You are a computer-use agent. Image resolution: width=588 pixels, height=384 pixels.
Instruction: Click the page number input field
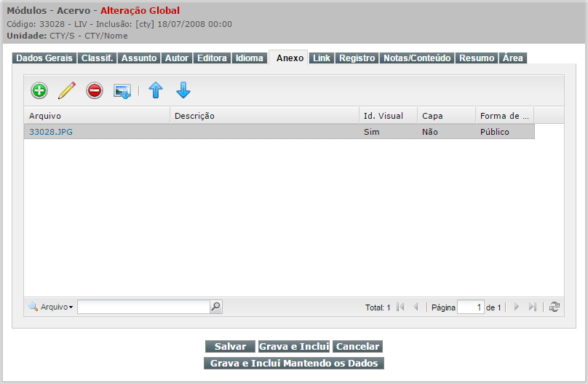pos(470,307)
